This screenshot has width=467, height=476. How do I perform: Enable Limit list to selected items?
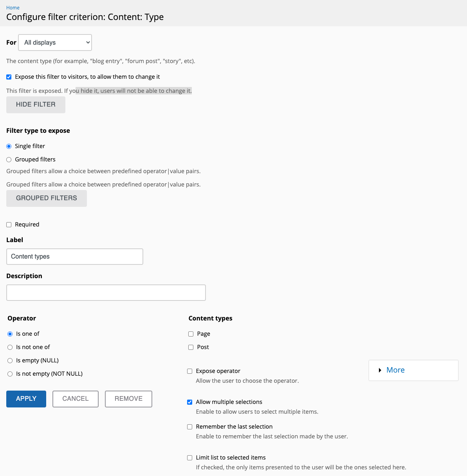tap(190, 458)
